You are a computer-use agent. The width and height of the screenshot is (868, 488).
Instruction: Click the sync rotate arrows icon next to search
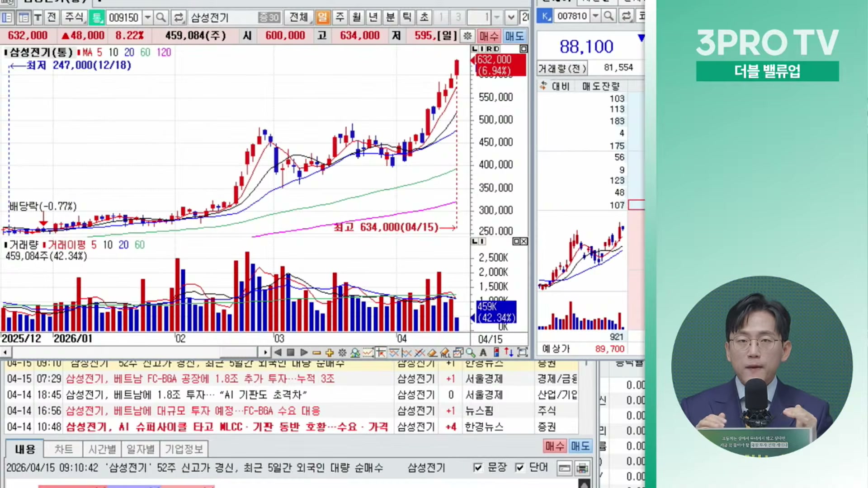click(178, 18)
